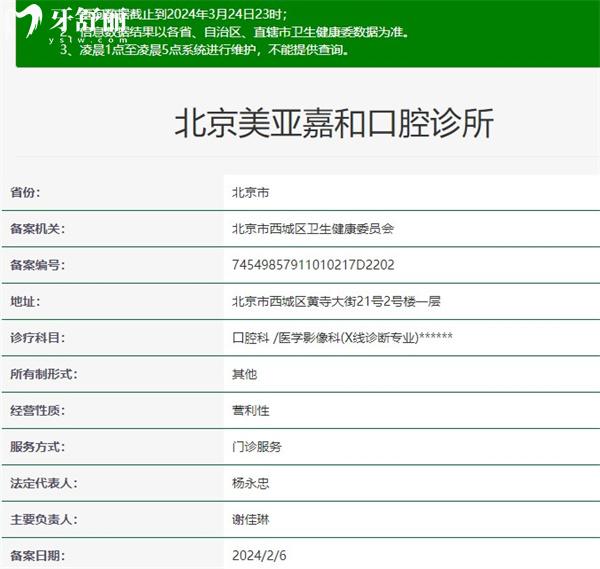The width and height of the screenshot is (600, 569).
Task: Click 口腔科 /医学影像科 value
Action: 342,338
